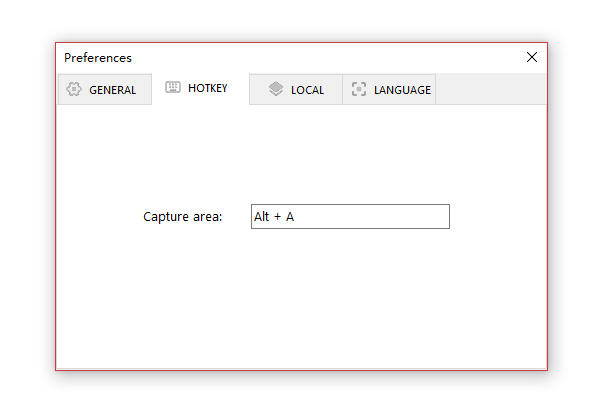Viewport: 610px width, 420px height.
Task: Click the Preferences title text
Action: click(x=98, y=58)
